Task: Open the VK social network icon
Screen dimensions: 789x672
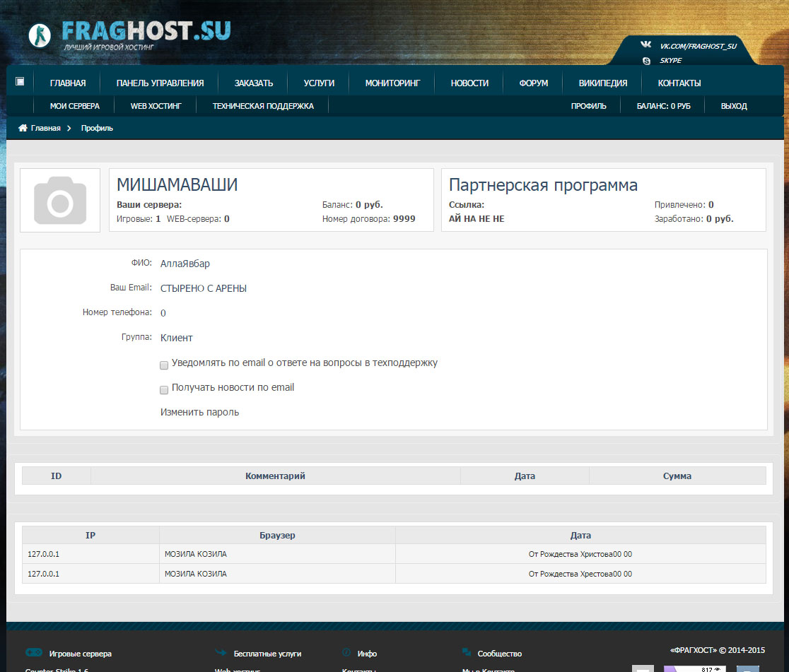Action: (x=646, y=45)
